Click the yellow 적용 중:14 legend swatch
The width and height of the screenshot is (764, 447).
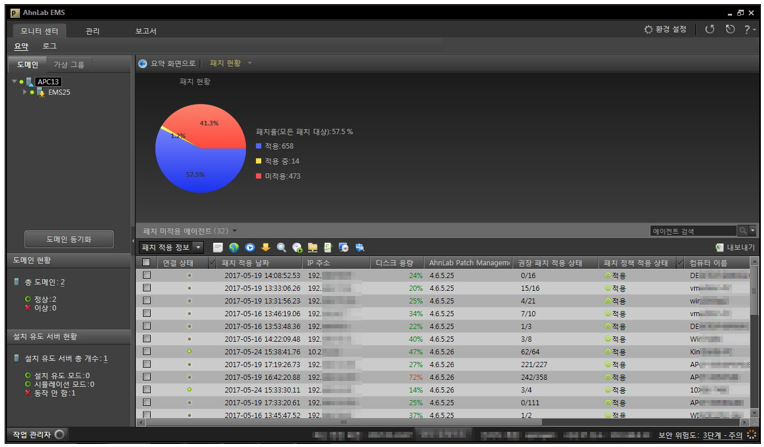(259, 161)
